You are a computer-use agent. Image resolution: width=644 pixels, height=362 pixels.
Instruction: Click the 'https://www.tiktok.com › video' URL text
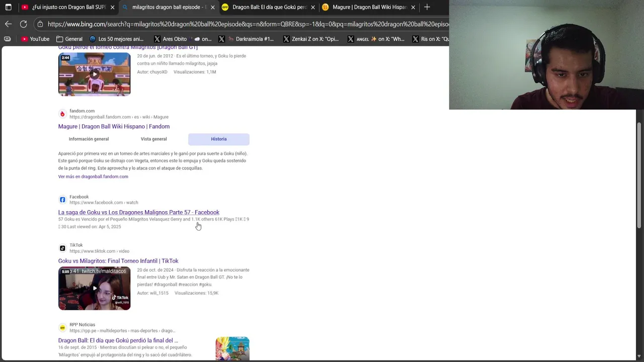coord(99,251)
